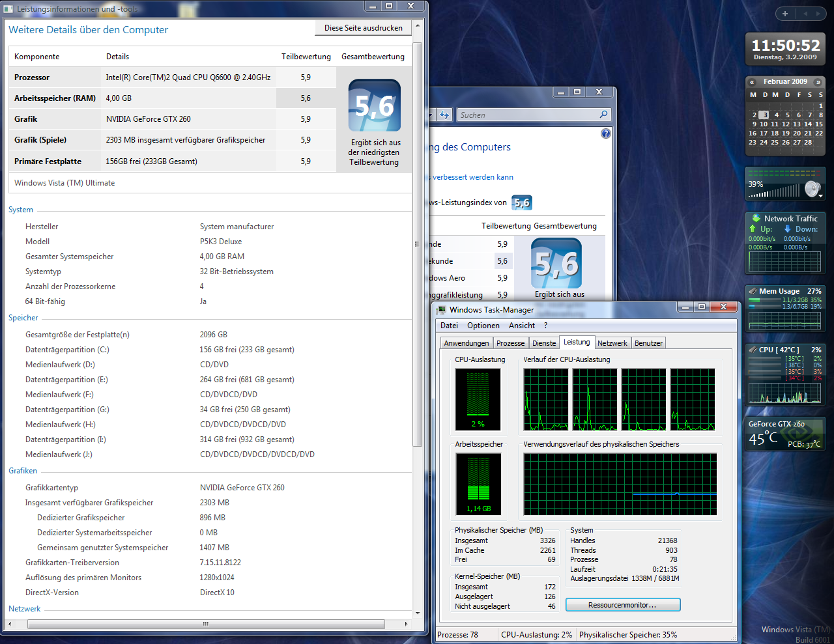
Task: Switch to the Prozesse tab
Action: (510, 343)
